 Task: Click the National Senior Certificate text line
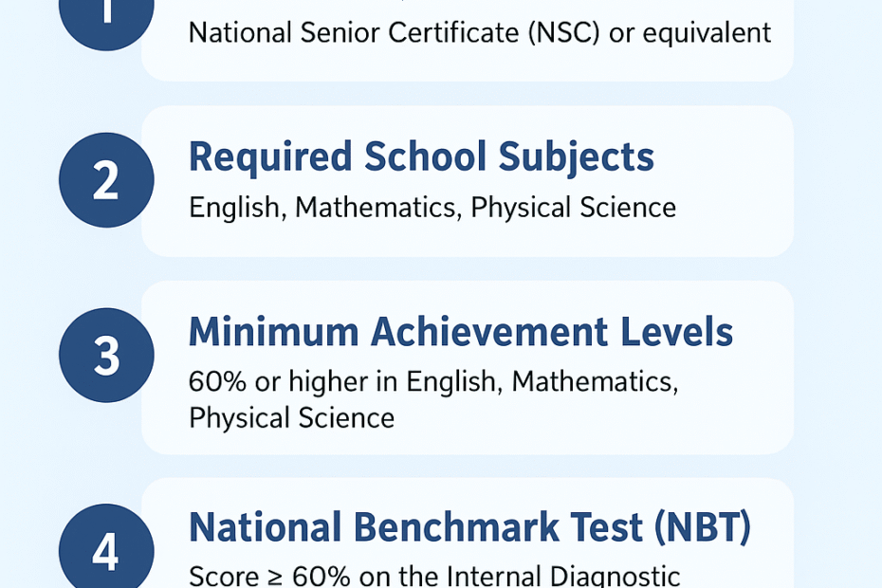coord(479,33)
